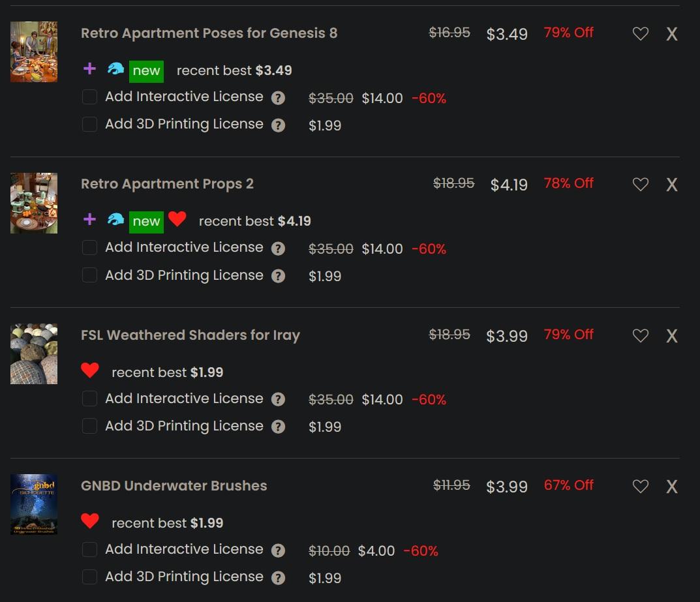700x602 pixels.
Task: Click blue bird icon under Retro Apartment Props 2
Action: coord(115,220)
